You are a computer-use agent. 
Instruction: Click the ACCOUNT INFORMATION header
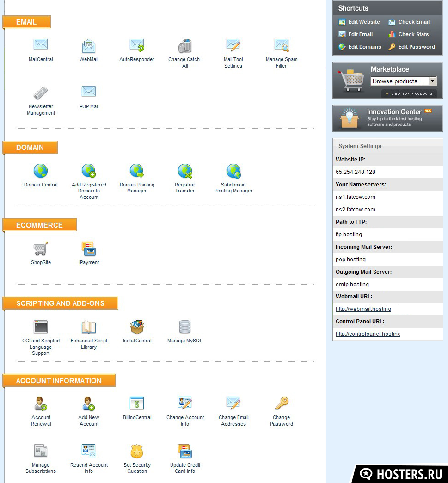click(59, 380)
